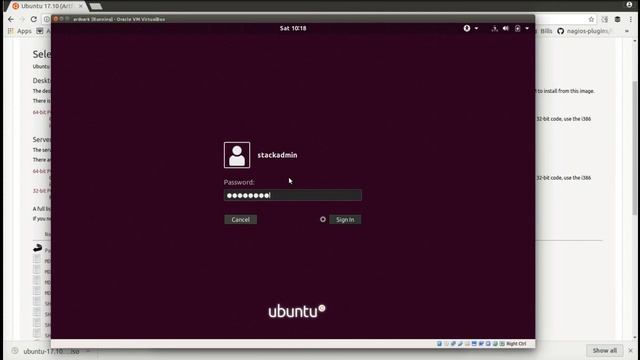Viewport: 640px width, 360px height.
Task: Open a new Chrome tab
Action: [96, 6]
